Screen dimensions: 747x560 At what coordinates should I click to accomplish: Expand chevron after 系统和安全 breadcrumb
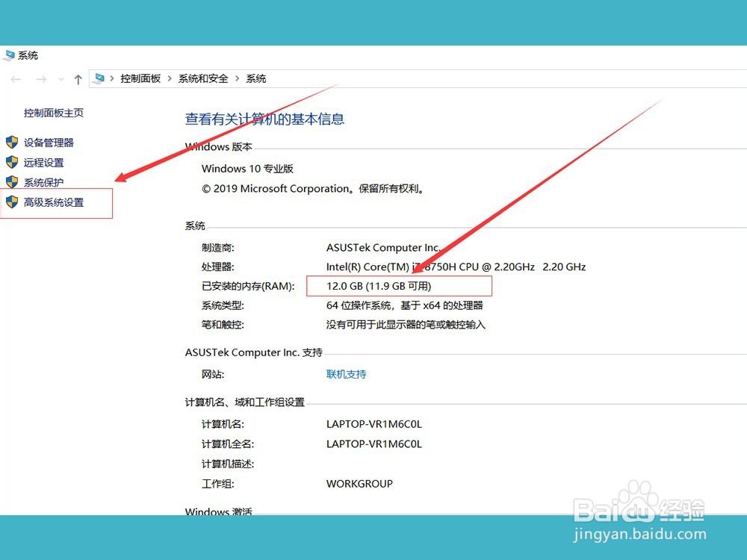[238, 78]
